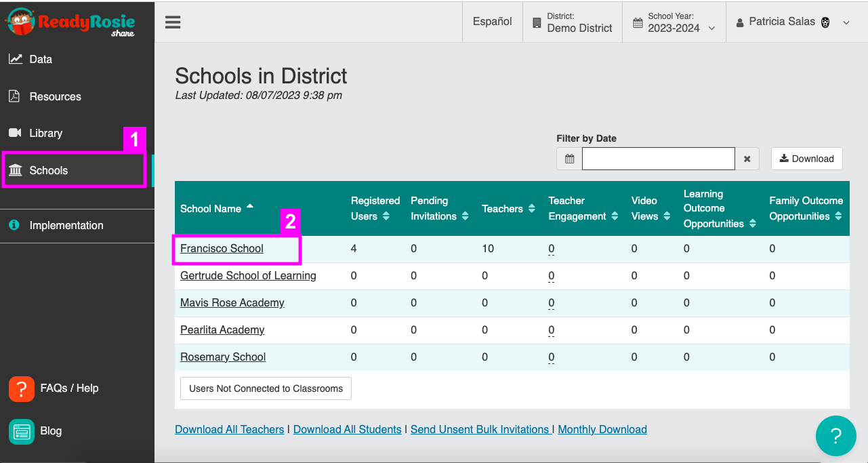This screenshot has width=868, height=463.
Task: Open the Patricia Salas user menu
Action: click(x=792, y=22)
